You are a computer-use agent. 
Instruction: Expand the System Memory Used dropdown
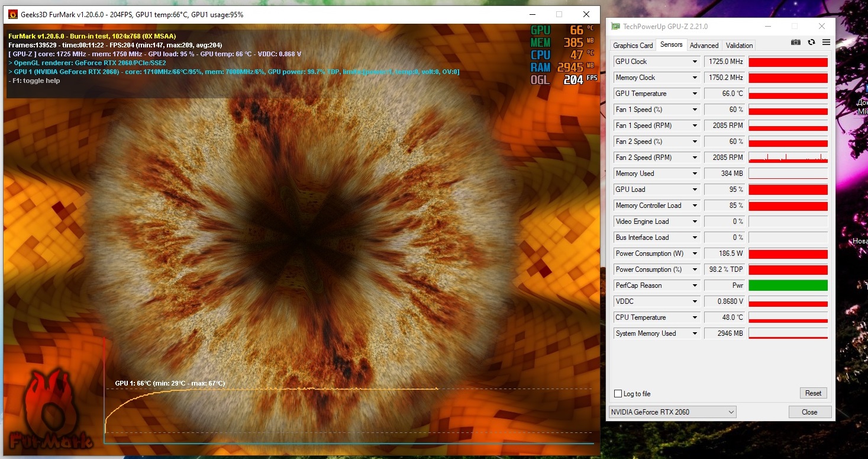tap(695, 333)
